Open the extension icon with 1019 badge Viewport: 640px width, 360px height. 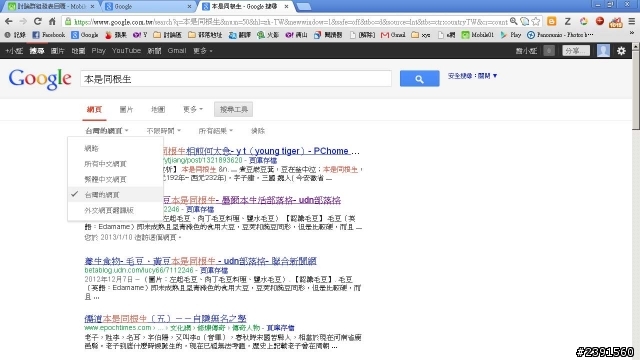pyautogui.click(x=616, y=22)
